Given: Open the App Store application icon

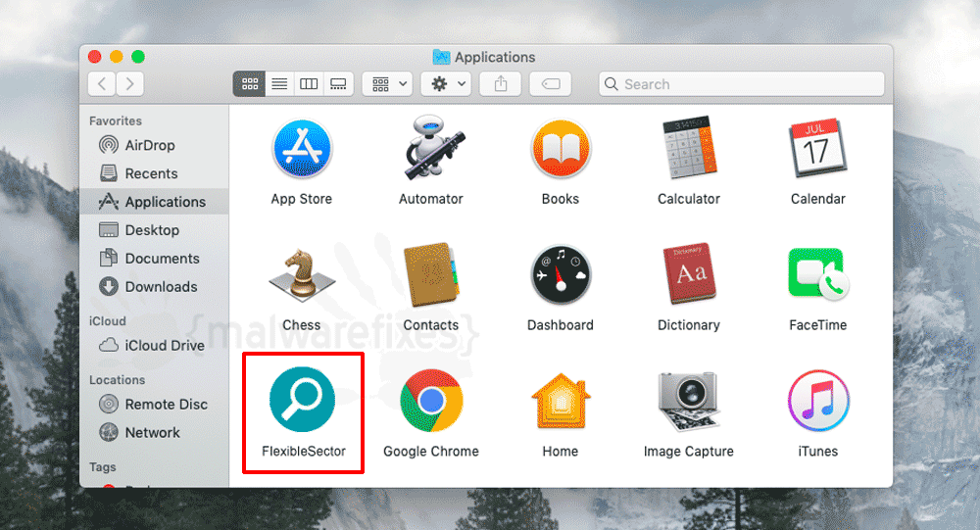Looking at the screenshot, I should tap(302, 149).
